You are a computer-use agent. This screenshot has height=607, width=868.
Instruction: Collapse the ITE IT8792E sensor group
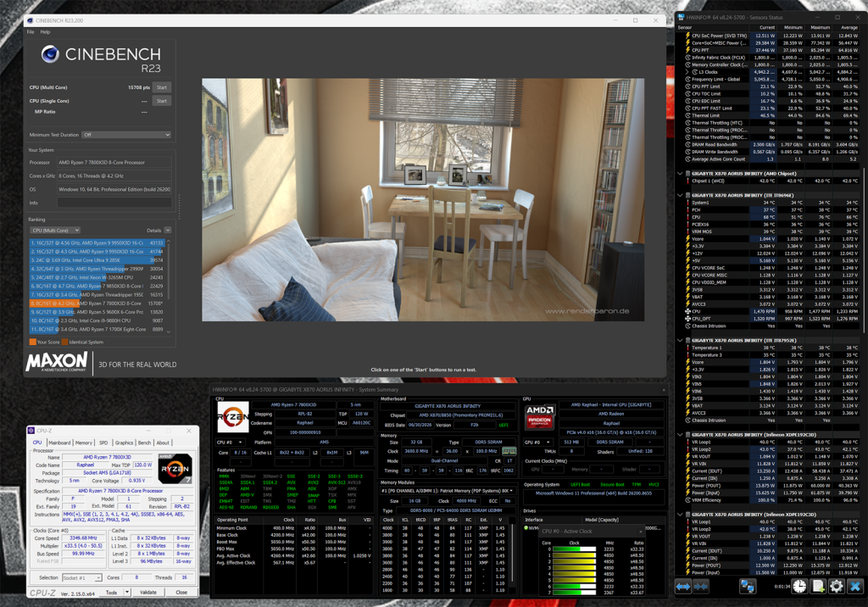[x=681, y=341]
